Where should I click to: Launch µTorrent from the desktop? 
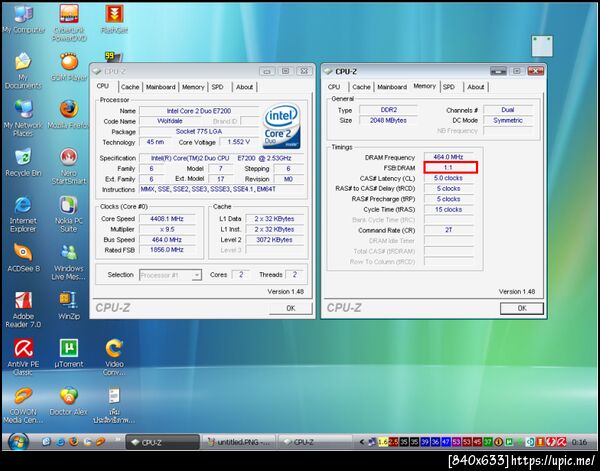(69, 353)
